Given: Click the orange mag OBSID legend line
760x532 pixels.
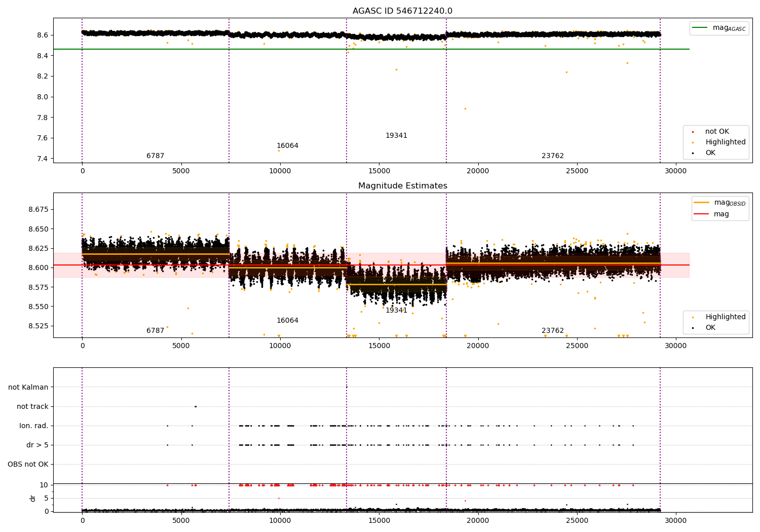Looking at the screenshot, I should pos(701,203).
